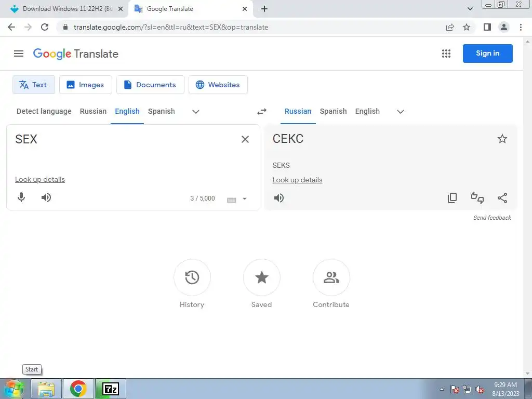Close the Download Windows 11 tab

121,9
